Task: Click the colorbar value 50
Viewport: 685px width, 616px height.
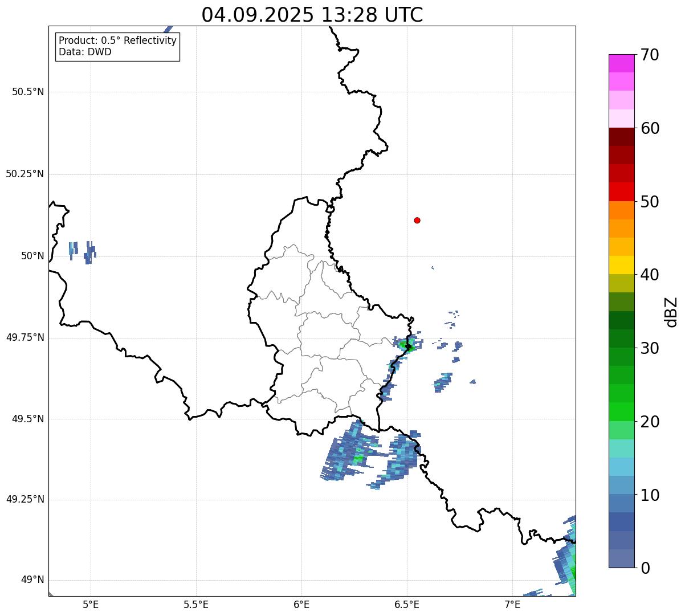Action: 650,202
